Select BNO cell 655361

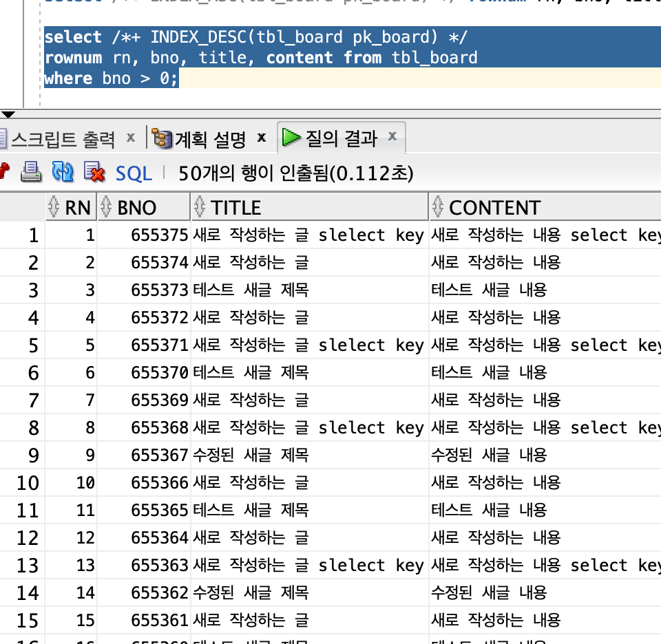point(144,621)
